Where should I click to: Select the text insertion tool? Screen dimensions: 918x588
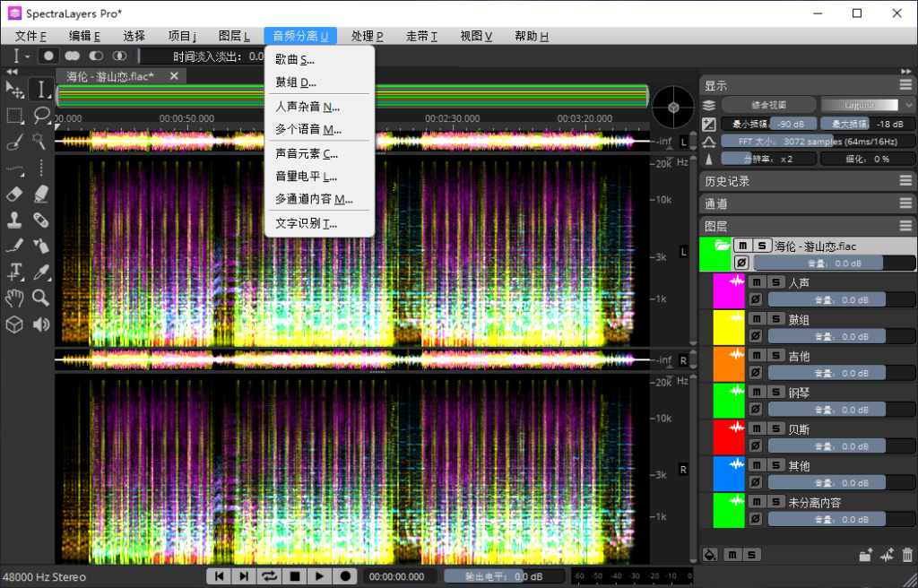tap(14, 272)
